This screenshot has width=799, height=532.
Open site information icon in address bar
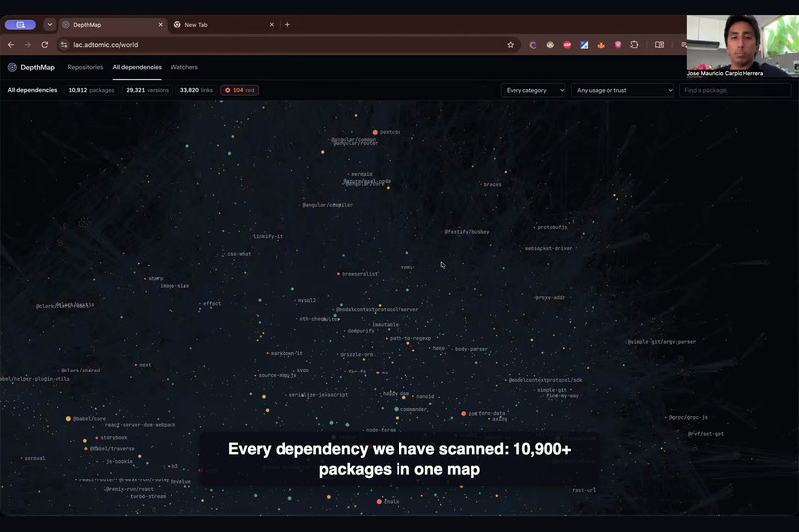click(64, 45)
